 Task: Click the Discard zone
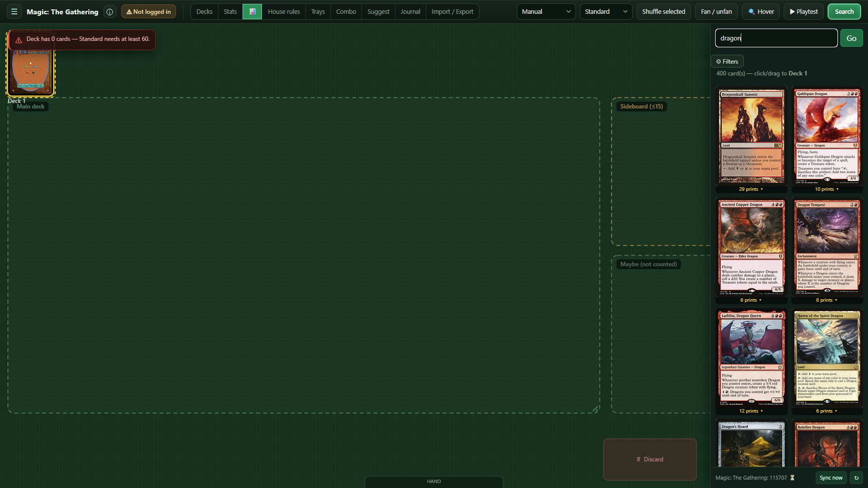(650, 459)
